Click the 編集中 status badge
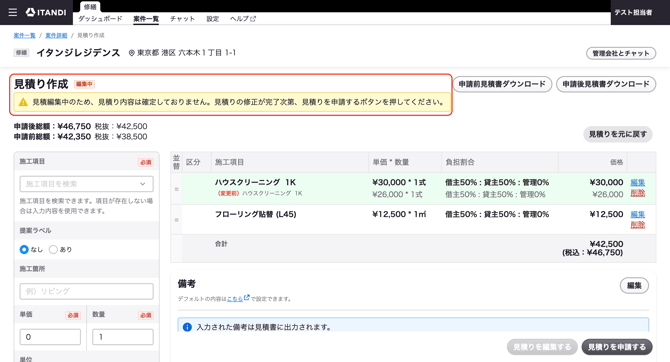The image size is (670, 362). coord(84,84)
